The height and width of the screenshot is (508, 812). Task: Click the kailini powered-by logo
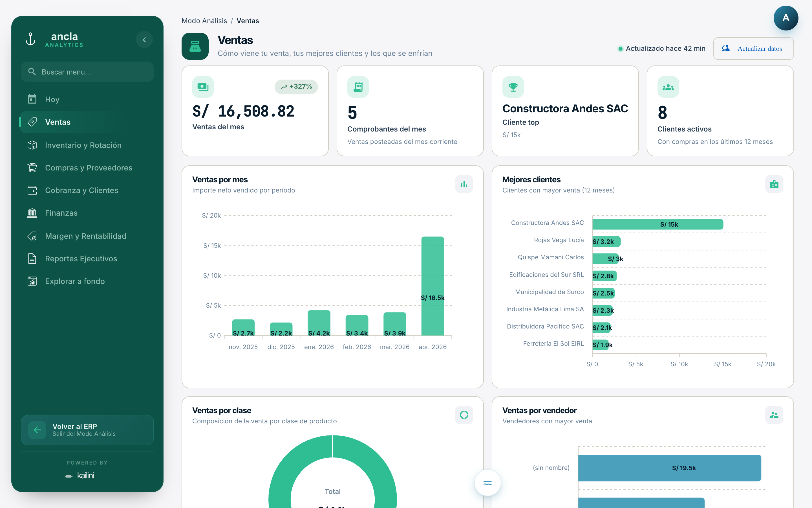(x=80, y=476)
